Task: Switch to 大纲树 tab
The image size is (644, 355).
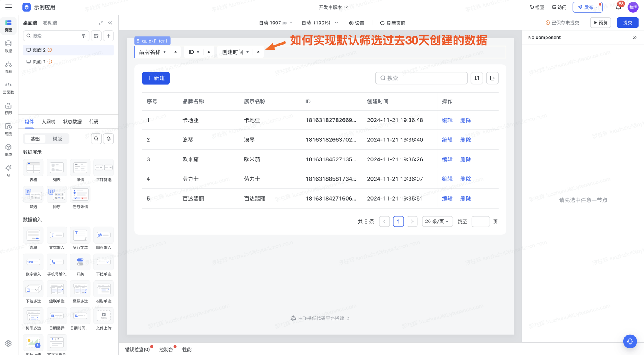Action: [48, 122]
